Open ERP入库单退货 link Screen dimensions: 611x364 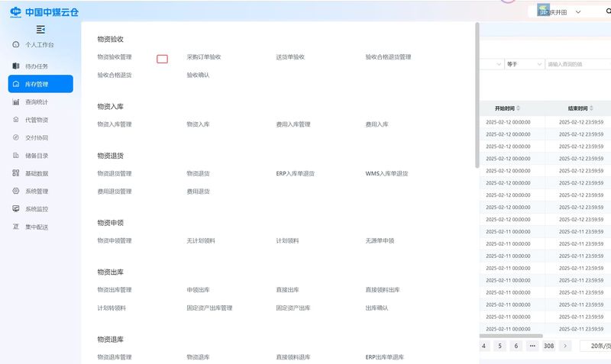click(295, 173)
